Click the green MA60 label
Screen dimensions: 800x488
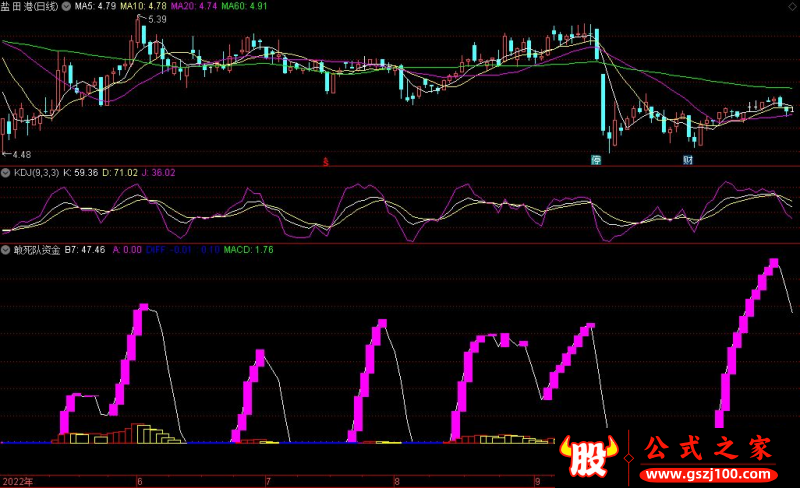244,6
